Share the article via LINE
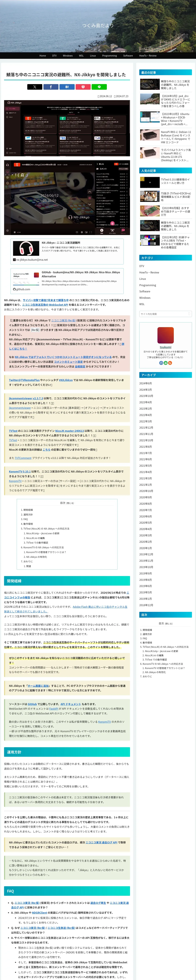 coord(99,87)
